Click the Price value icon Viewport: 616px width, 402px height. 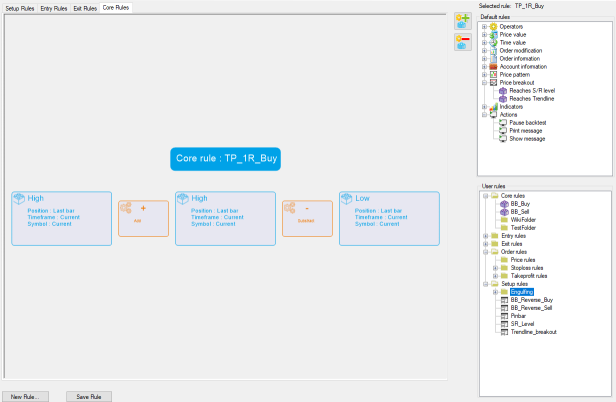click(x=493, y=35)
